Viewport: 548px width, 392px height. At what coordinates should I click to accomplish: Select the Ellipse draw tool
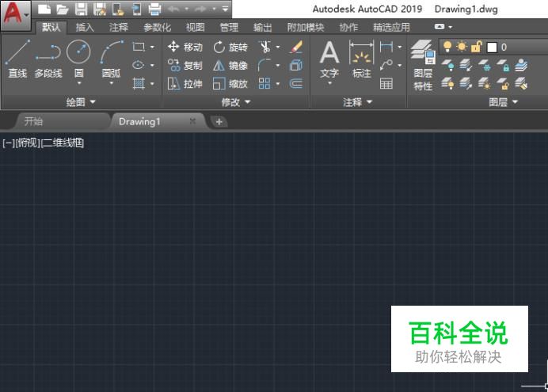[x=139, y=65]
